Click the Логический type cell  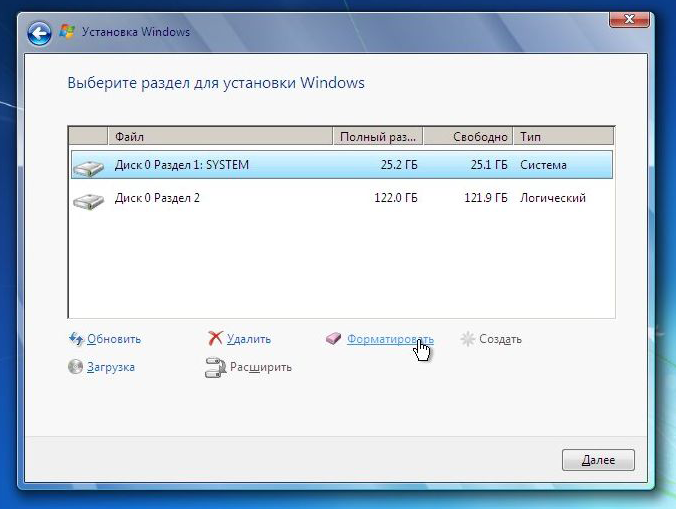553,198
